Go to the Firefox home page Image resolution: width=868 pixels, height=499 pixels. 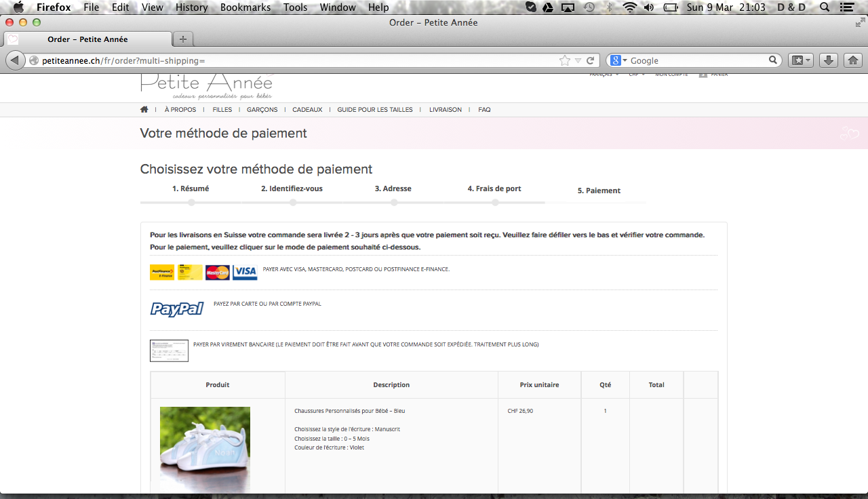click(852, 60)
